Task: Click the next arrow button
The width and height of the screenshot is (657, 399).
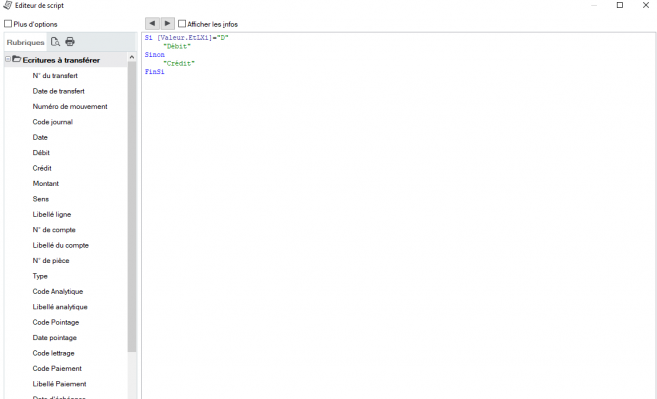Action: tap(167, 23)
